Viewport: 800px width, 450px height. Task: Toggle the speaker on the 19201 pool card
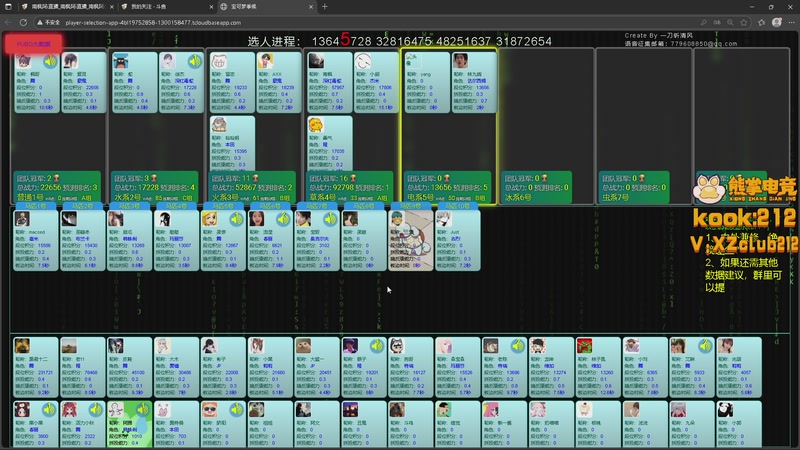pyautogui.click(x=377, y=346)
